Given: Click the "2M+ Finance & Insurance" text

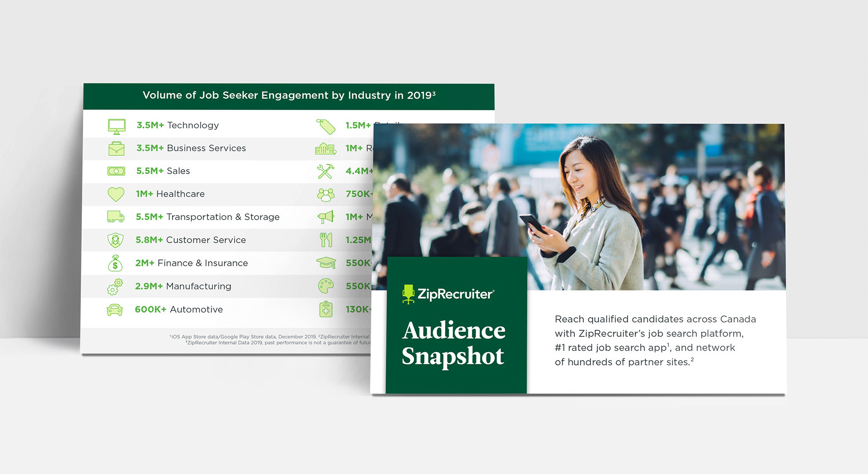Looking at the screenshot, I should point(191,263).
